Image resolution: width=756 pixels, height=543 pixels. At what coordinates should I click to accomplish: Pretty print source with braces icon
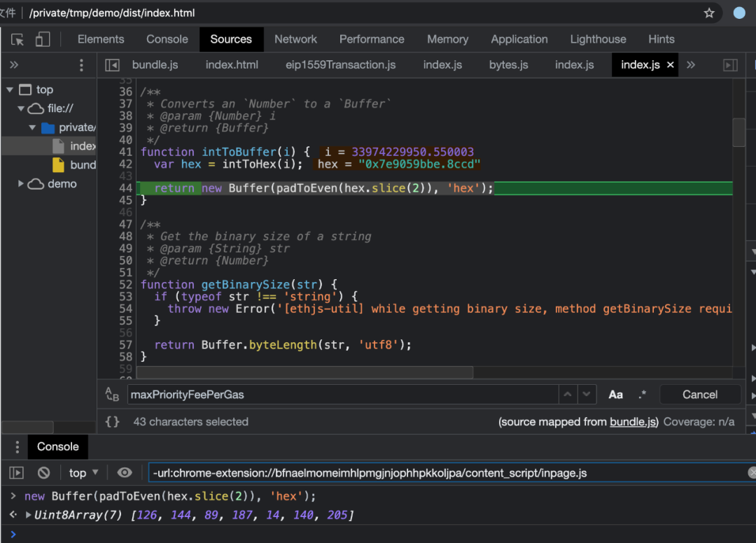coord(112,422)
